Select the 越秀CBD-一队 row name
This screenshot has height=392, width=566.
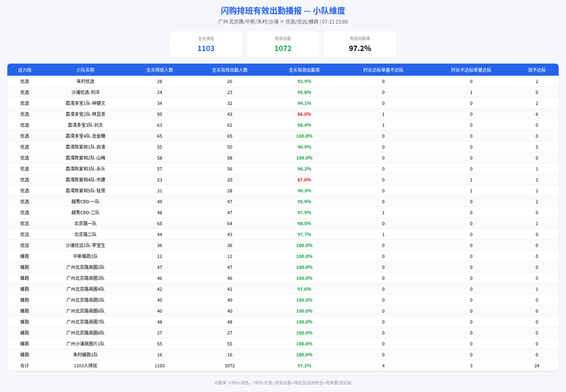(x=86, y=202)
